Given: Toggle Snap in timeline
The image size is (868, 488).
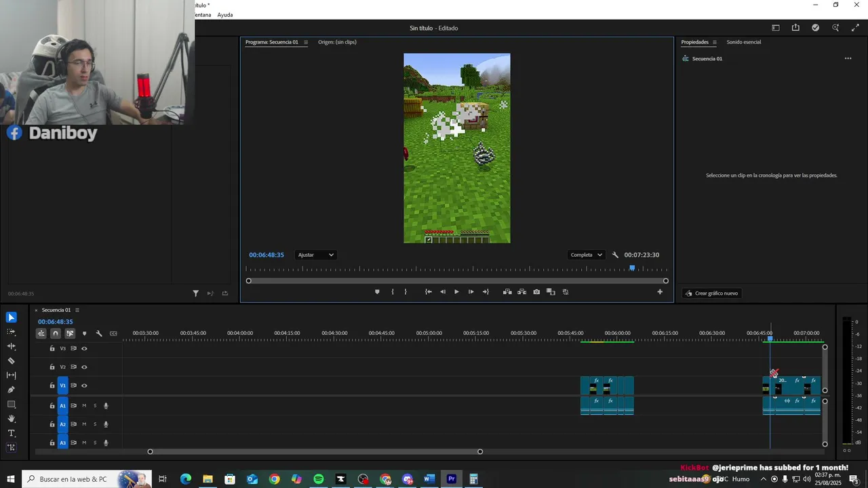Looking at the screenshot, I should pos(56,333).
